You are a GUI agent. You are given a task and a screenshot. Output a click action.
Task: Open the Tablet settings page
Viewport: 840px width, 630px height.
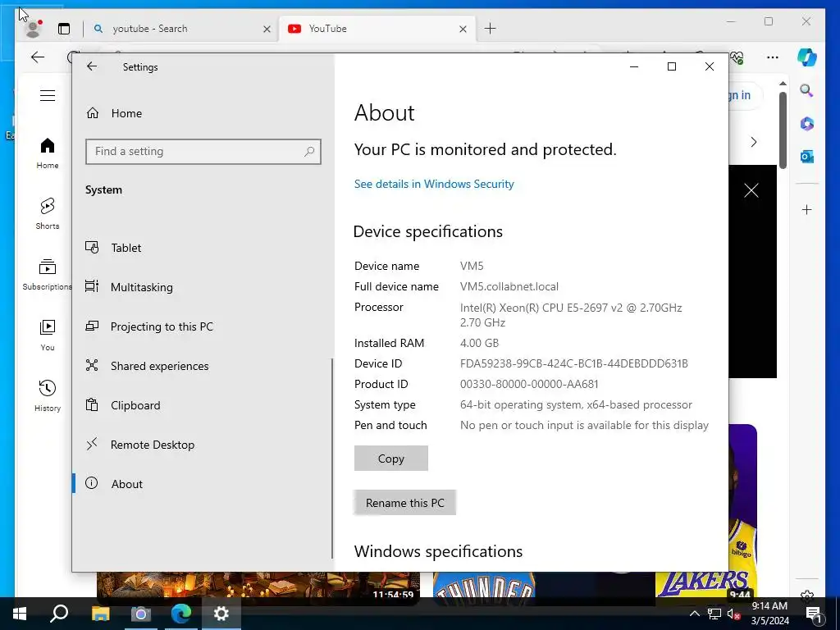[203, 248]
